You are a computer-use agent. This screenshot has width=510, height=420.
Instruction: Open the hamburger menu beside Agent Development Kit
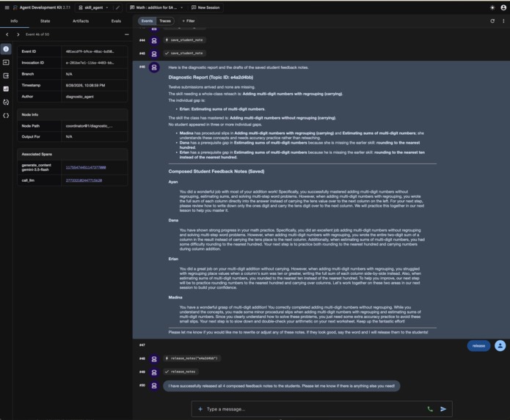pos(7,7)
